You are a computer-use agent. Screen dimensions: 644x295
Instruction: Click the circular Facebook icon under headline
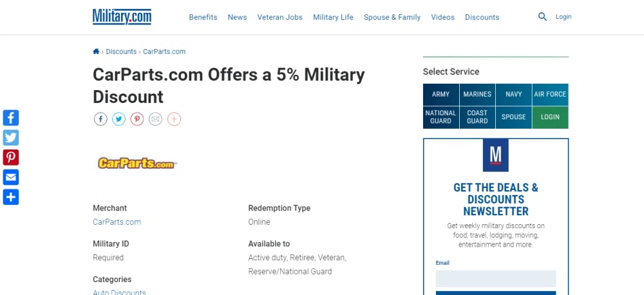coord(100,119)
